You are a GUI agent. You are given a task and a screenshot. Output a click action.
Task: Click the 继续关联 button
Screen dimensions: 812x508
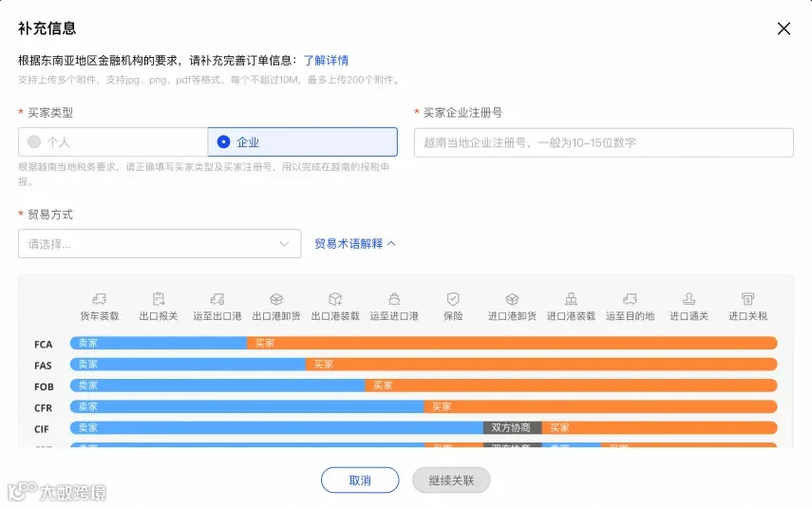coord(451,480)
